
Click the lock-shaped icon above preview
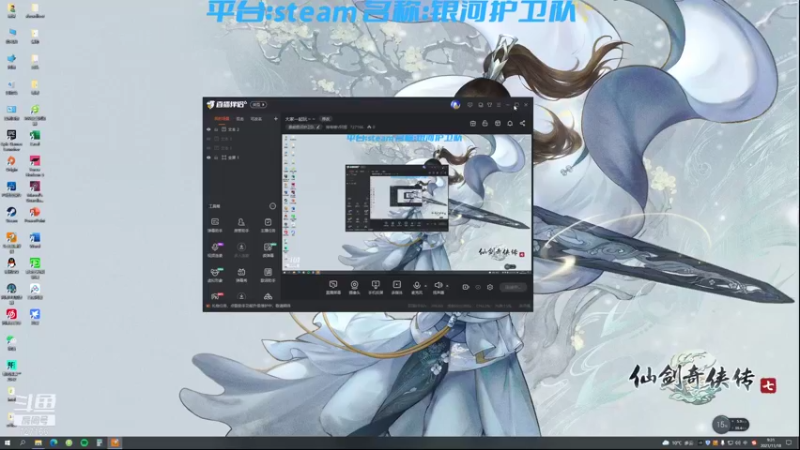[485, 123]
